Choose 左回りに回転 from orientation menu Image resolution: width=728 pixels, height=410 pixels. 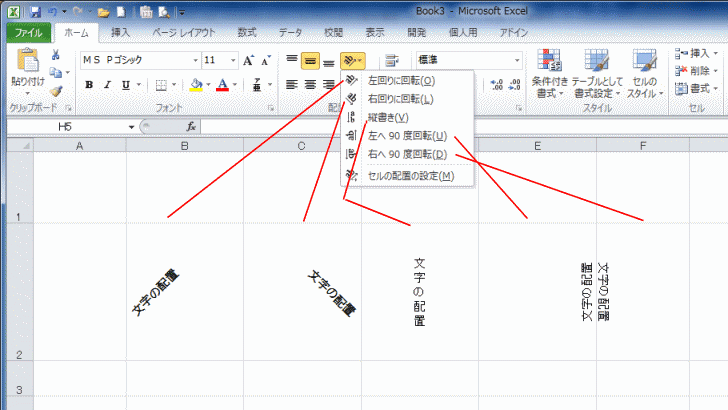click(407, 81)
